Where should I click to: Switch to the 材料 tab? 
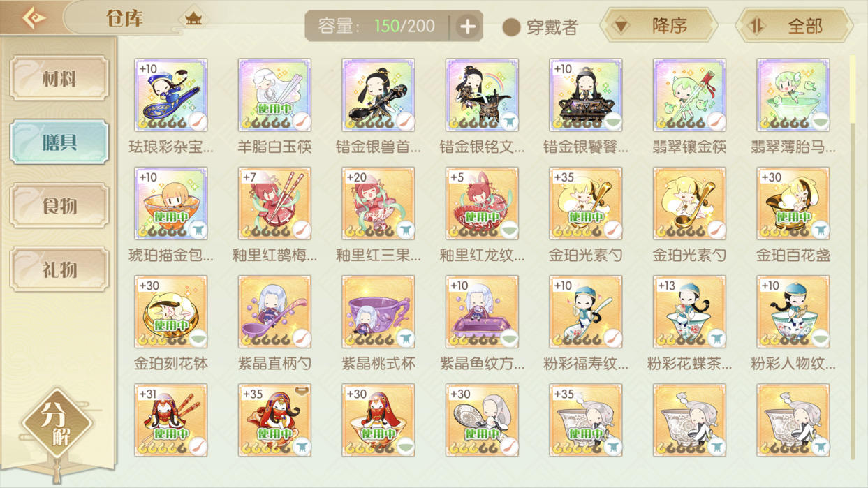tap(59, 78)
